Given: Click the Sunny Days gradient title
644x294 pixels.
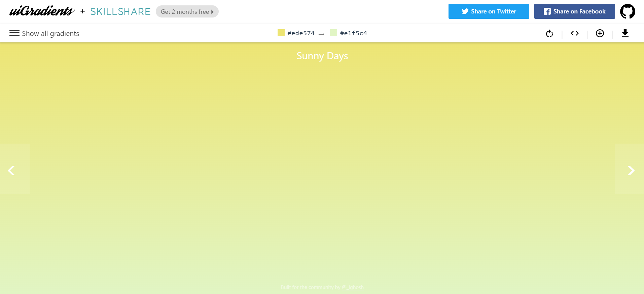Looking at the screenshot, I should (x=322, y=56).
